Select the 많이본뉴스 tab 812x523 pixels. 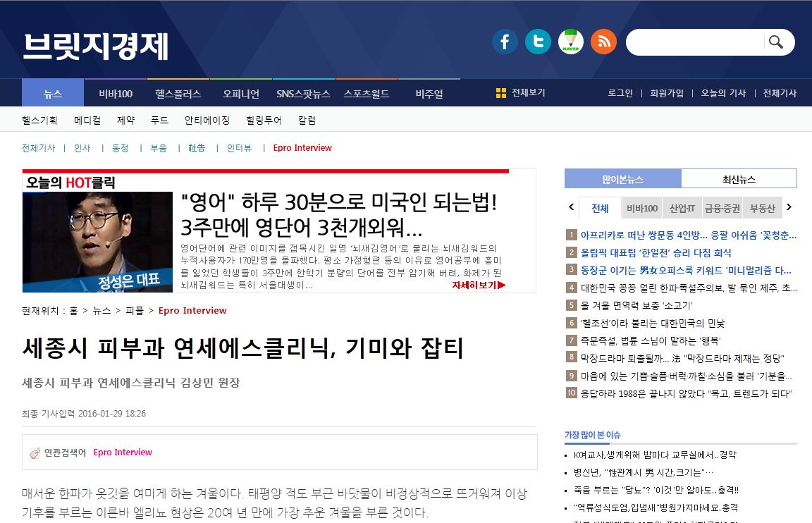tap(622, 179)
